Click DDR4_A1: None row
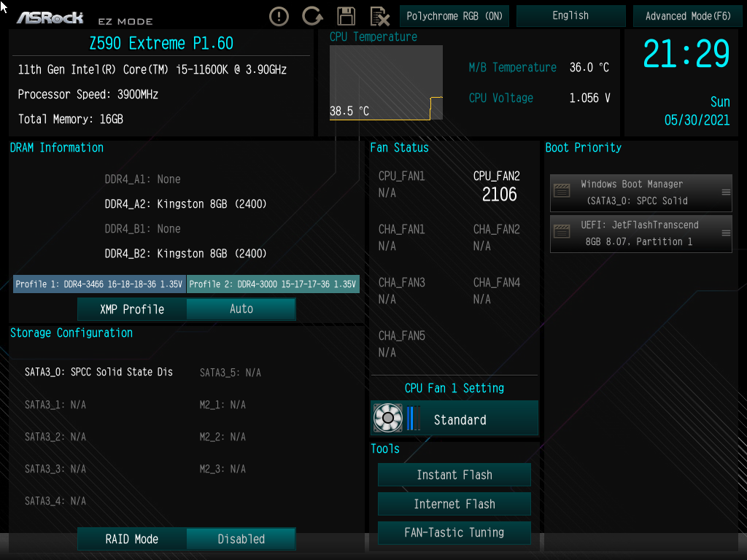Screen dimensions: 747x560 [142, 179]
